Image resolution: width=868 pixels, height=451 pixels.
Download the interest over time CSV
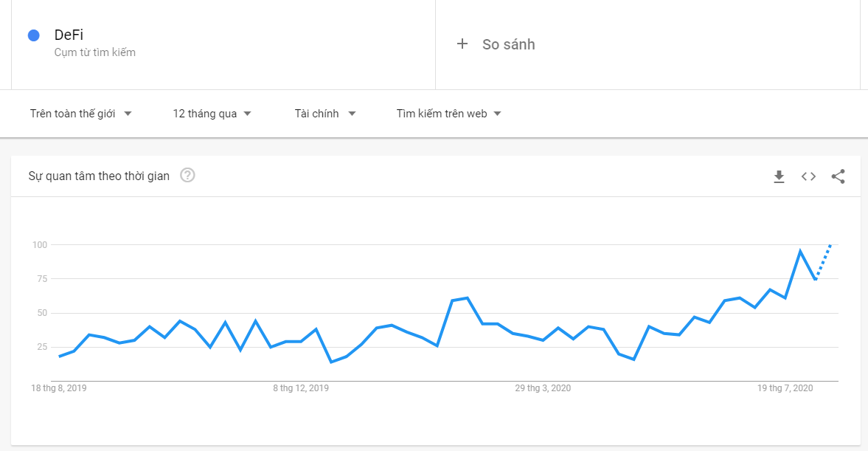coord(779,176)
